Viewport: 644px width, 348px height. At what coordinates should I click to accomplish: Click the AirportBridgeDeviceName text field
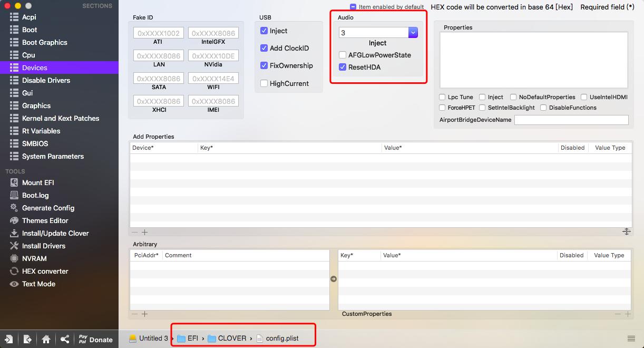pyautogui.click(x=571, y=120)
